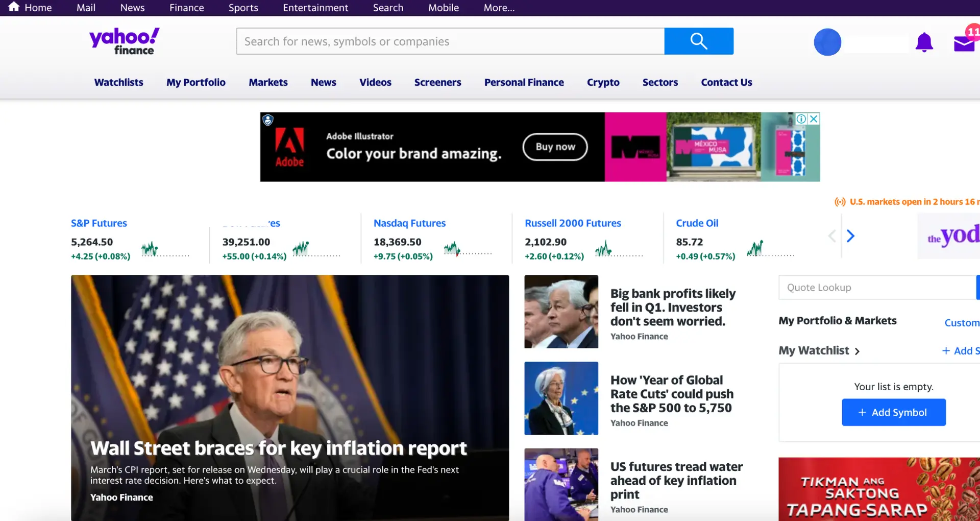Image resolution: width=980 pixels, height=521 pixels.
Task: Expand My Watchlist chevron
Action: tap(857, 351)
